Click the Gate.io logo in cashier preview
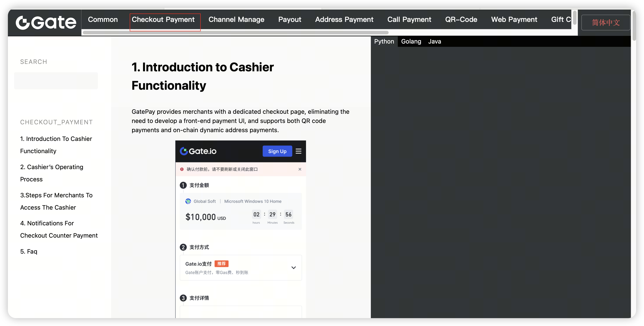The width and height of the screenshot is (644, 326). (x=198, y=151)
